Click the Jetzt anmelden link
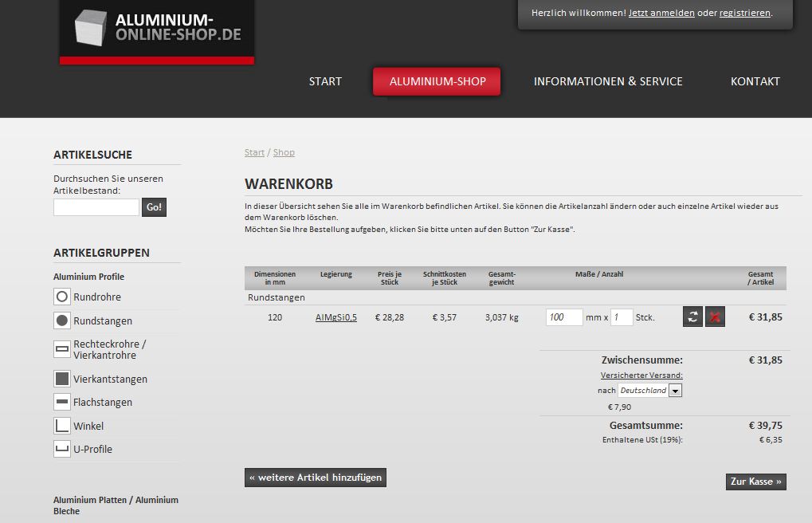Viewport: 812px width, 523px height. point(661,13)
